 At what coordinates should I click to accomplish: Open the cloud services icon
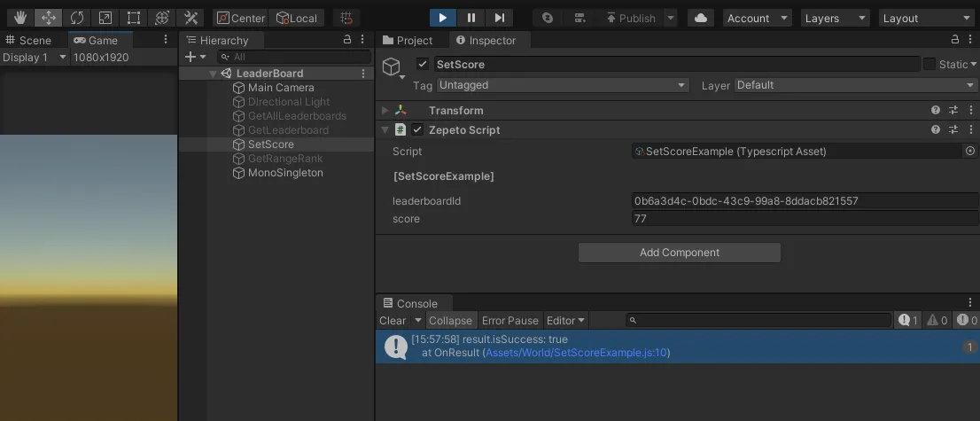pyautogui.click(x=701, y=18)
